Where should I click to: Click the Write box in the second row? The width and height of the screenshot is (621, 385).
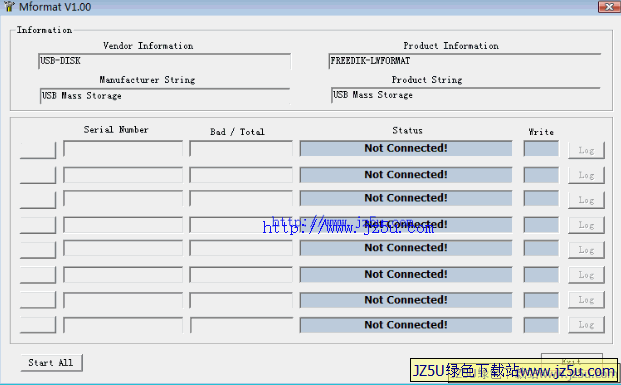(541, 175)
